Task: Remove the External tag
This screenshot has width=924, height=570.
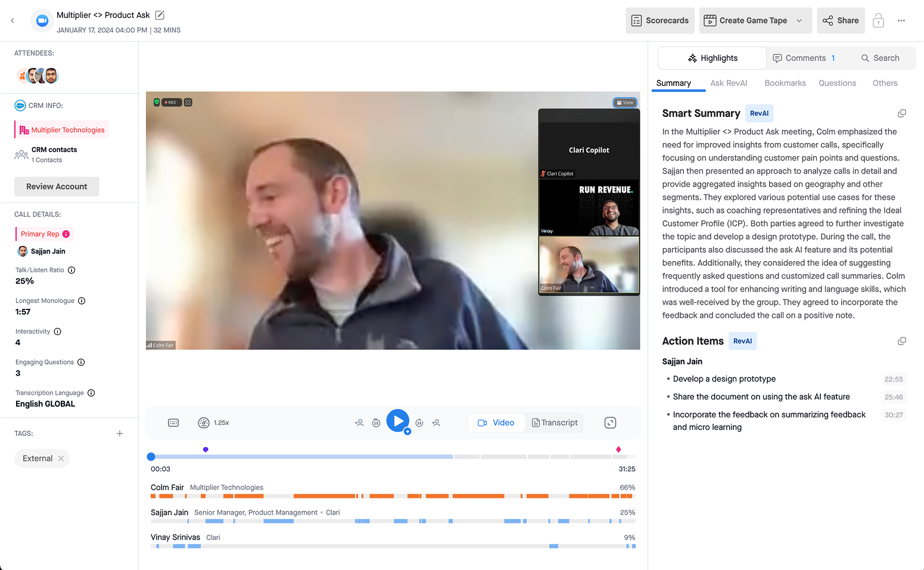Action: [61, 459]
